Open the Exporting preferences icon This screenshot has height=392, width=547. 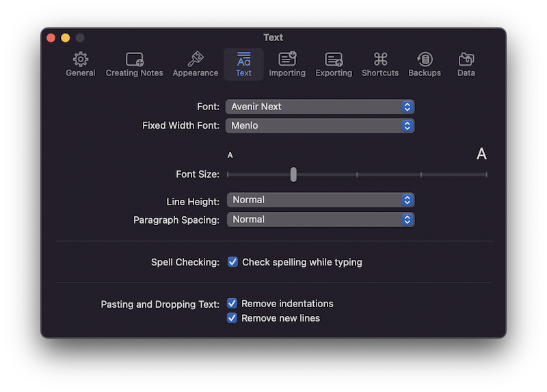334,60
